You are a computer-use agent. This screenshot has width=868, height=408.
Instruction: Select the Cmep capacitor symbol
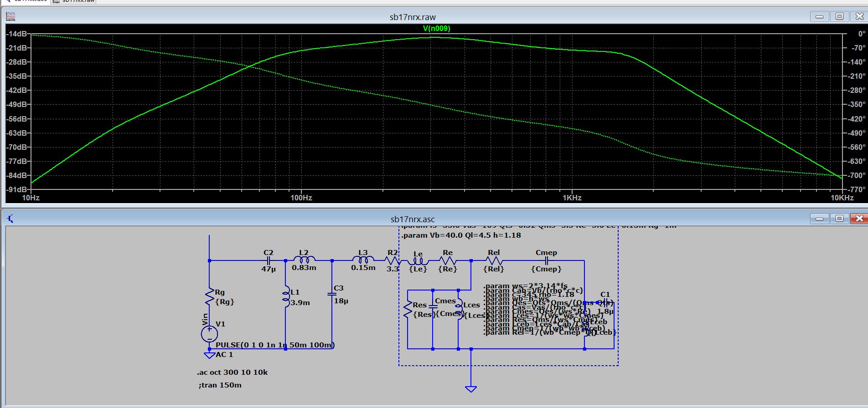tap(546, 260)
